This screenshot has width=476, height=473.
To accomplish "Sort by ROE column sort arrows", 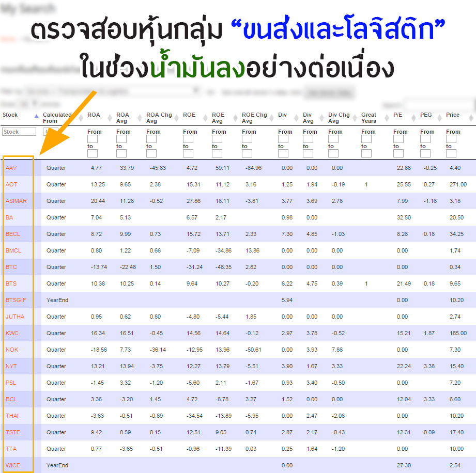I will tap(206, 118).
